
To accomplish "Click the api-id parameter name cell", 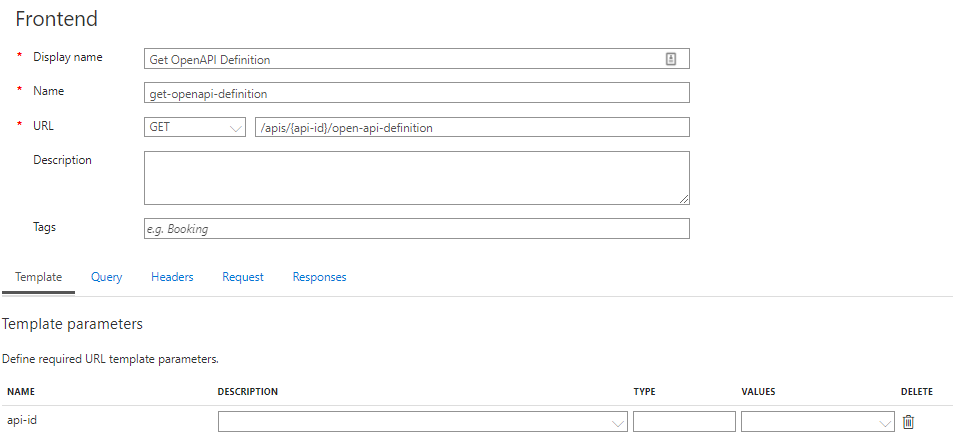I will (22, 420).
